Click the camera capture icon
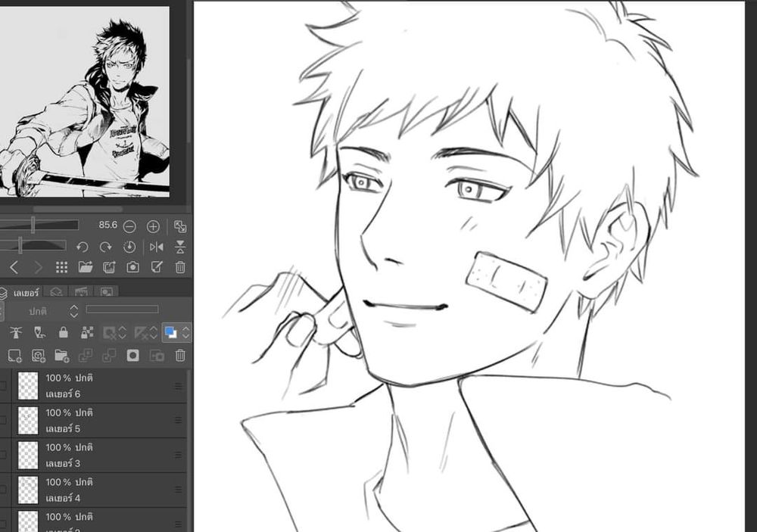This screenshot has width=757, height=532. [x=132, y=267]
